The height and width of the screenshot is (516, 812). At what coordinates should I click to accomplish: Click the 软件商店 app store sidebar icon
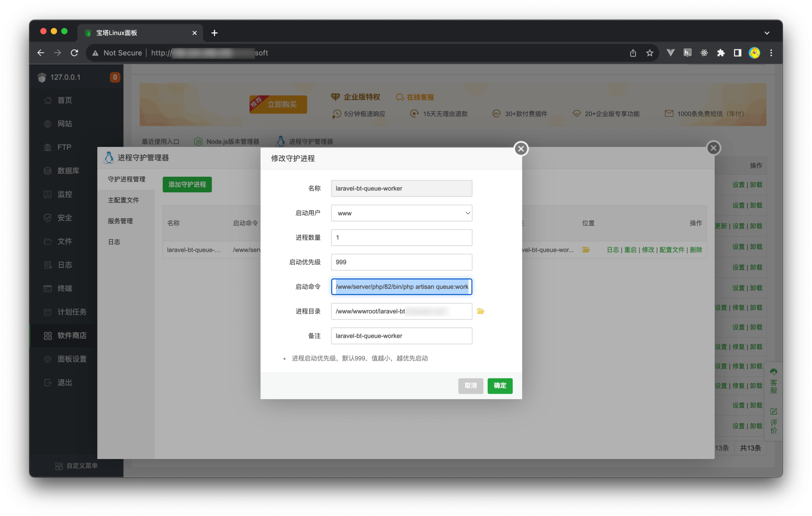click(x=47, y=336)
